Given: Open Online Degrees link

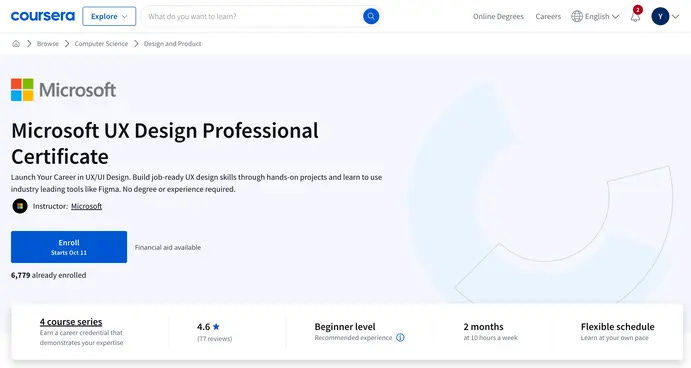Looking at the screenshot, I should pyautogui.click(x=498, y=16).
